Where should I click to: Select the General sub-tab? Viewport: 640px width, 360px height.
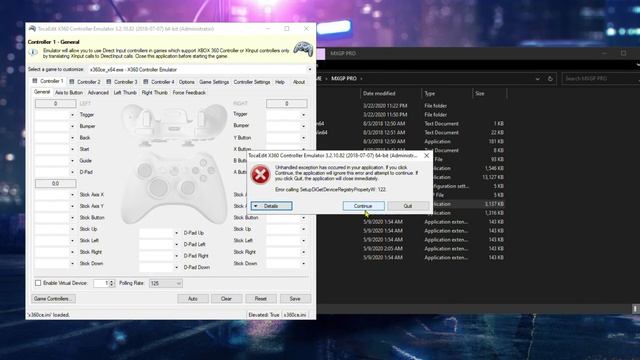tap(42, 92)
